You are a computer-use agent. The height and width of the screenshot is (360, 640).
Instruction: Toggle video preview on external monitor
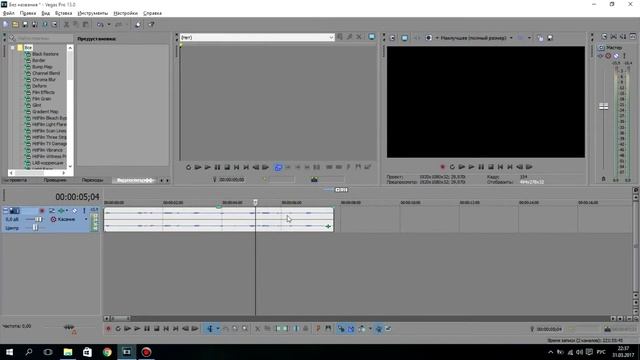pos(404,38)
